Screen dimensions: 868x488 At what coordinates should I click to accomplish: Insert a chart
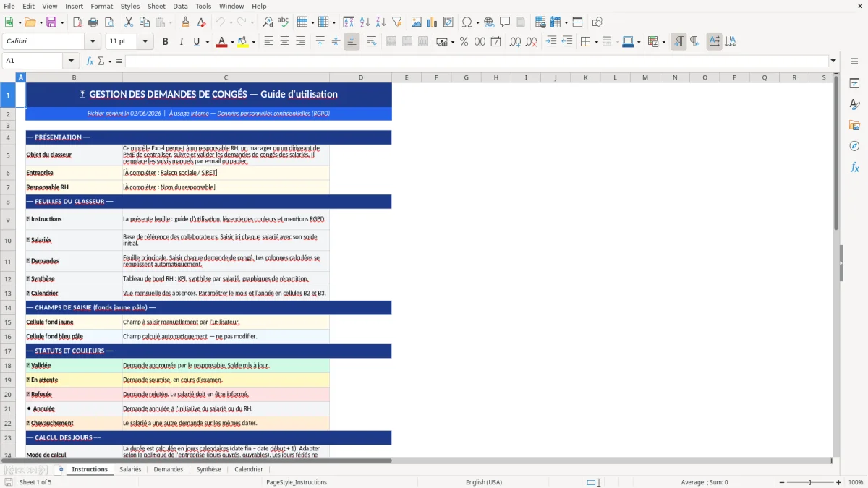tap(433, 22)
